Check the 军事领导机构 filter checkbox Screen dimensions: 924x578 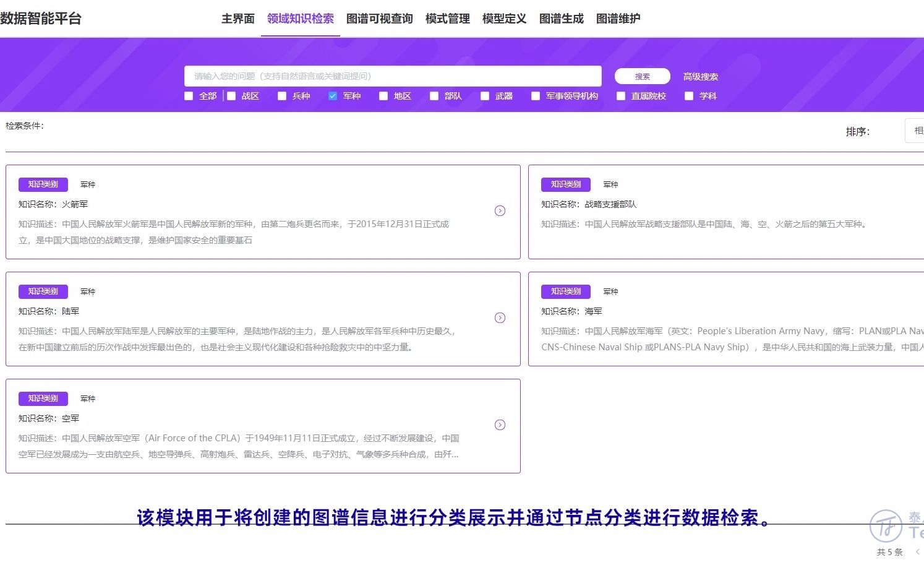pos(536,96)
